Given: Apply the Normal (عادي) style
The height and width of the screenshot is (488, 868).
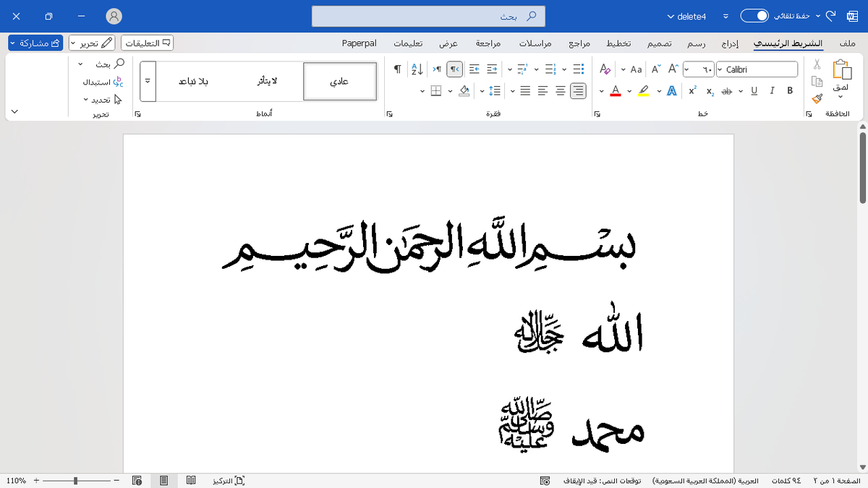Looking at the screenshot, I should (339, 81).
